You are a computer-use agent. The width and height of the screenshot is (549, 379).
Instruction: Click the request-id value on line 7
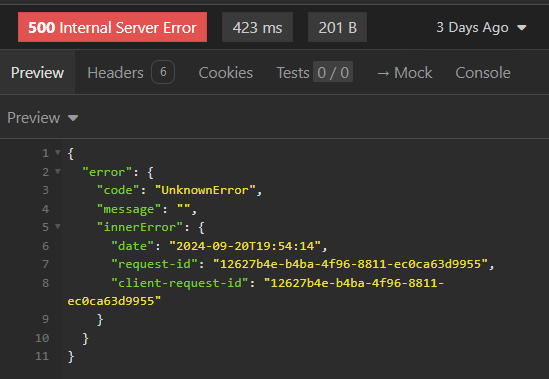pos(350,264)
